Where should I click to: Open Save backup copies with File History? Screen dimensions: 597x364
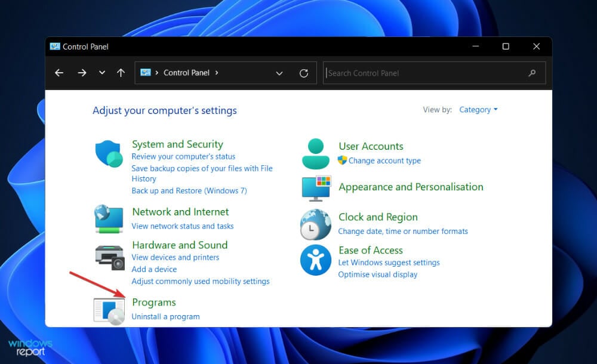coord(202,173)
